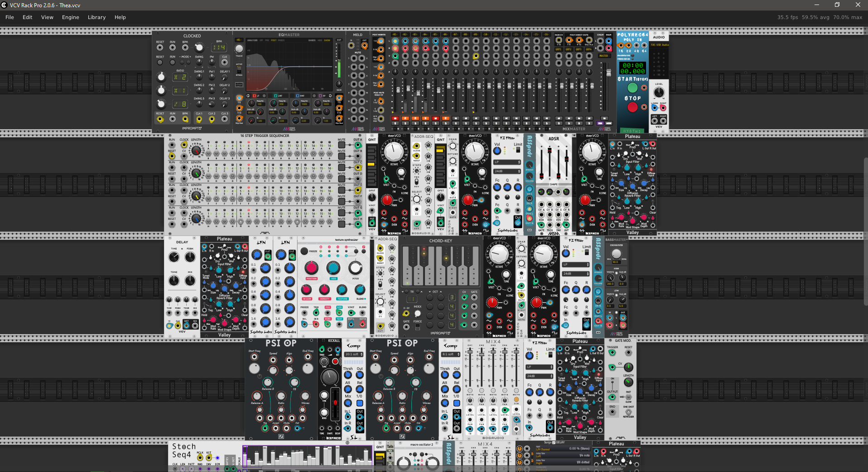This screenshot has width=868, height=472.
Task: Open LP type dropdown on FZ Filter beside MIX4
Action: click(x=539, y=367)
